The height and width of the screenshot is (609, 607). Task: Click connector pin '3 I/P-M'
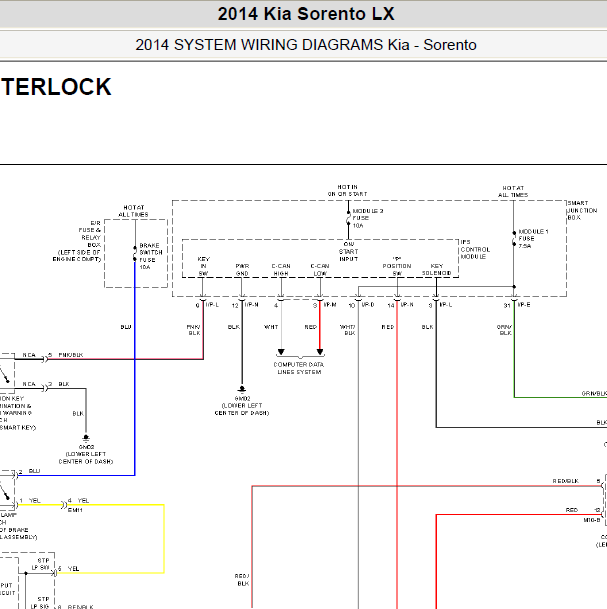coord(325,305)
